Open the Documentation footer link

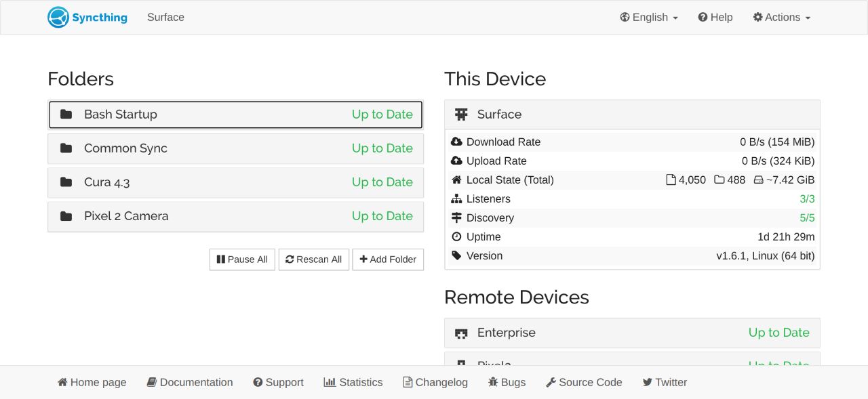[x=190, y=383]
